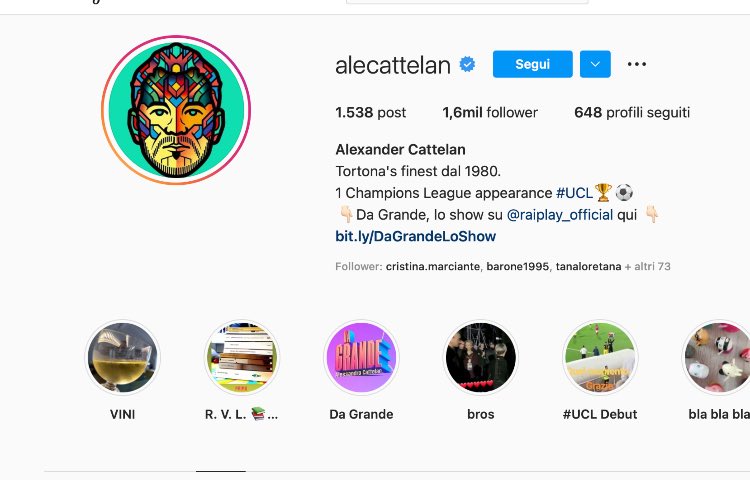View the 648 profili seguiti list
This screenshot has height=480, width=750.
[x=632, y=113]
